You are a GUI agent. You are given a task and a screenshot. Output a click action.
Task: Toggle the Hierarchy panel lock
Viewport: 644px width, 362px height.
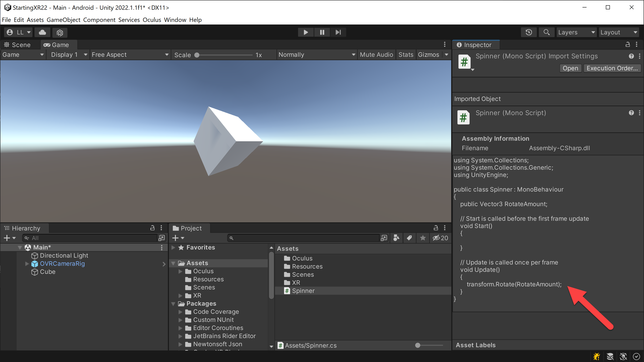[x=152, y=228]
